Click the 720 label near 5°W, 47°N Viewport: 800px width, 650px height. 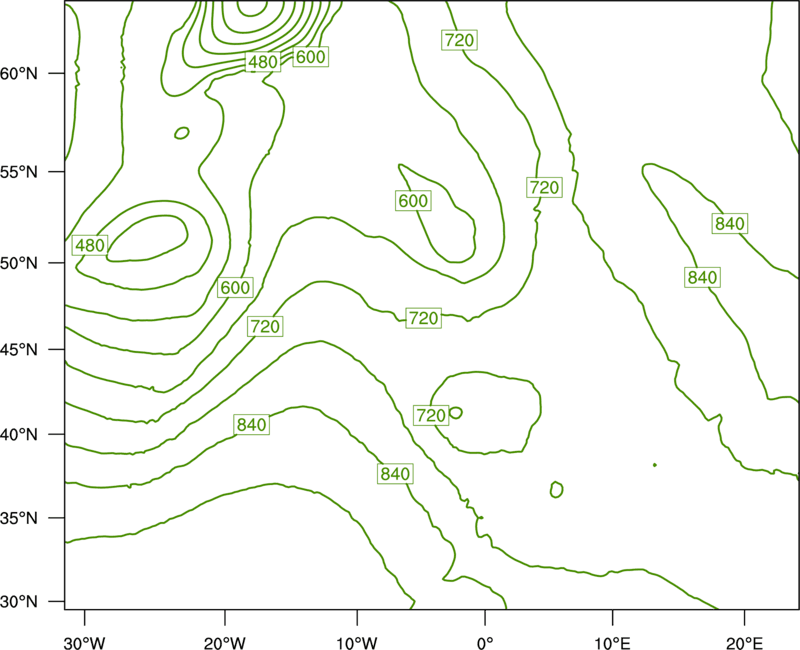pyautogui.click(x=423, y=318)
